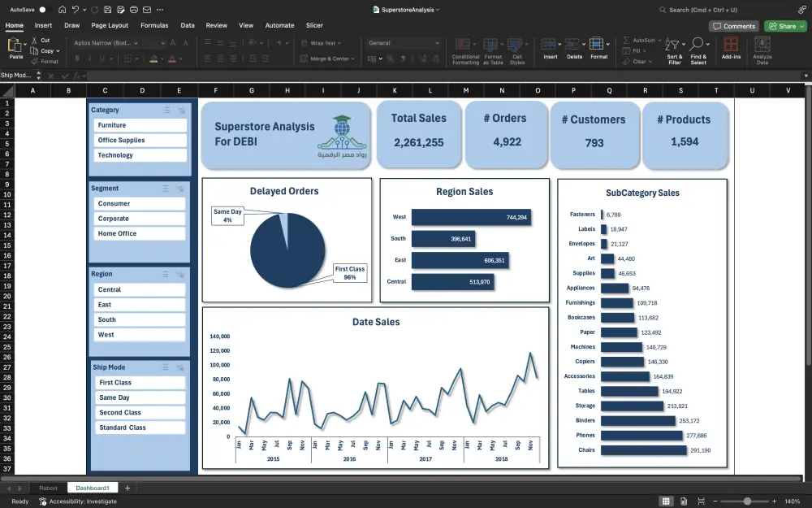This screenshot has height=508, width=812.
Task: Click the Paste clipboard icon
Action: (15, 45)
